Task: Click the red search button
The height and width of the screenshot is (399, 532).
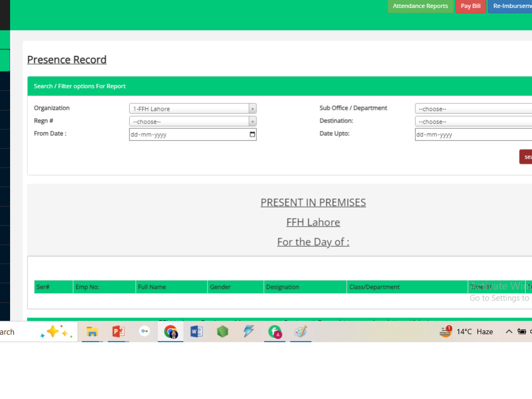Action: pos(526,157)
